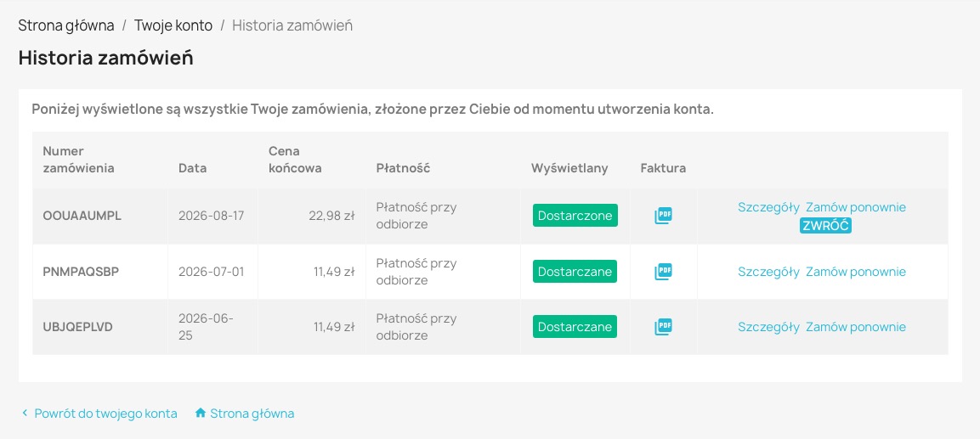Download PDF invoice for order UBJQEPLVD
The height and width of the screenshot is (439, 980).
[x=663, y=327]
